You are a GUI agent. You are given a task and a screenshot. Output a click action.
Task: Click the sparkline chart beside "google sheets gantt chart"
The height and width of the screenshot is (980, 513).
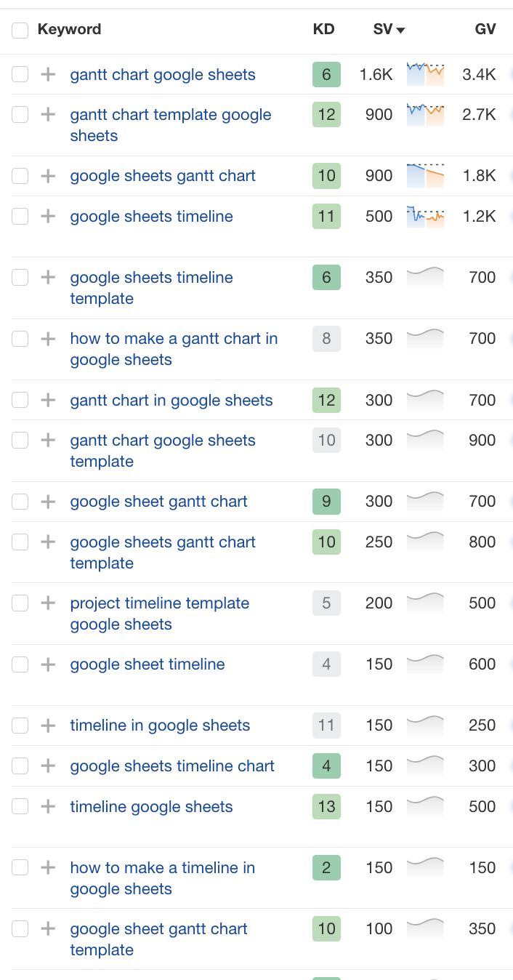[425, 175]
